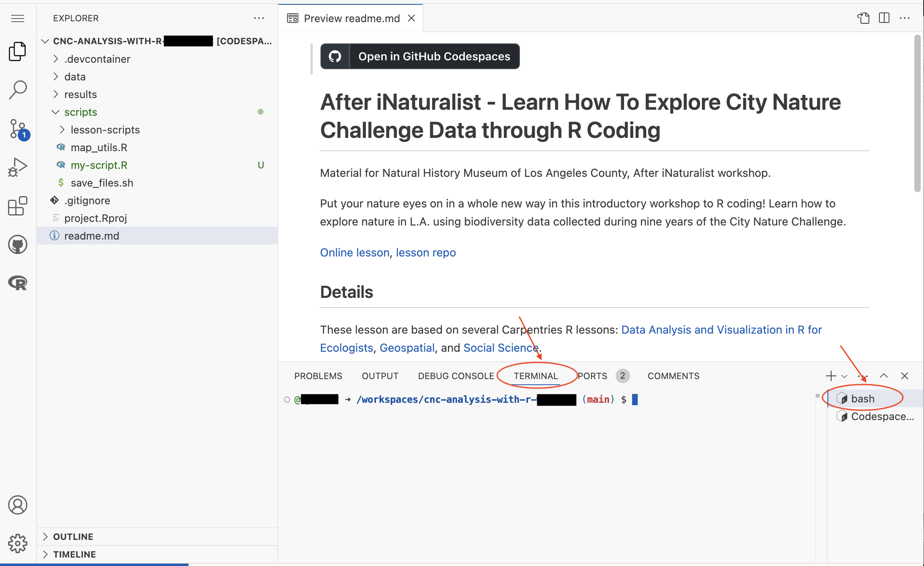Create a new terminal with plus icon
The width and height of the screenshot is (924, 566).
tap(831, 376)
